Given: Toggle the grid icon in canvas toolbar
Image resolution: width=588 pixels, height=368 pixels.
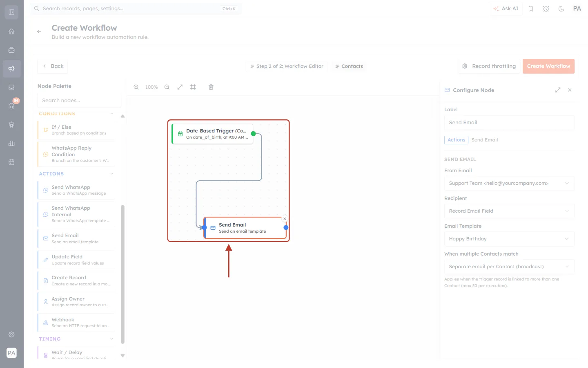Looking at the screenshot, I should point(193,87).
